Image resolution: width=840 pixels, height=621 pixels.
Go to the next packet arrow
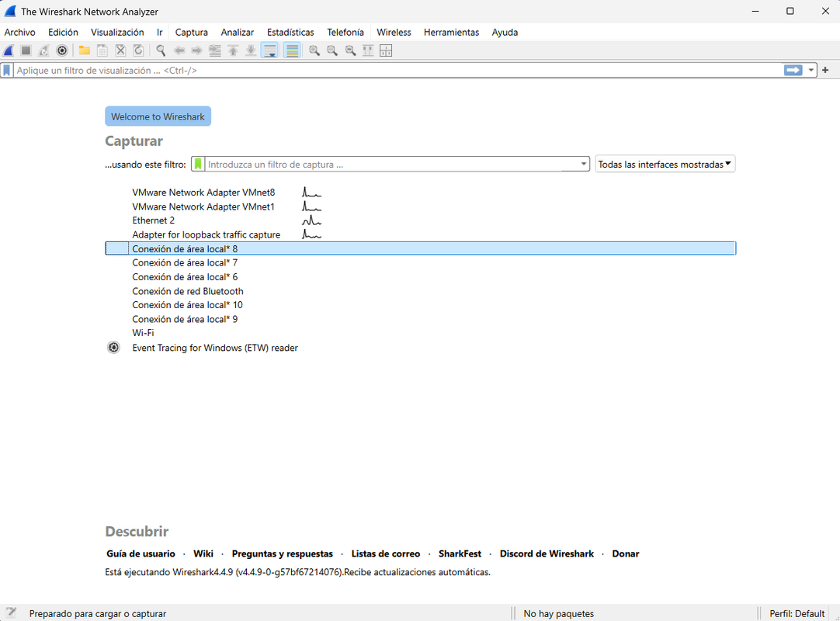[196, 50]
